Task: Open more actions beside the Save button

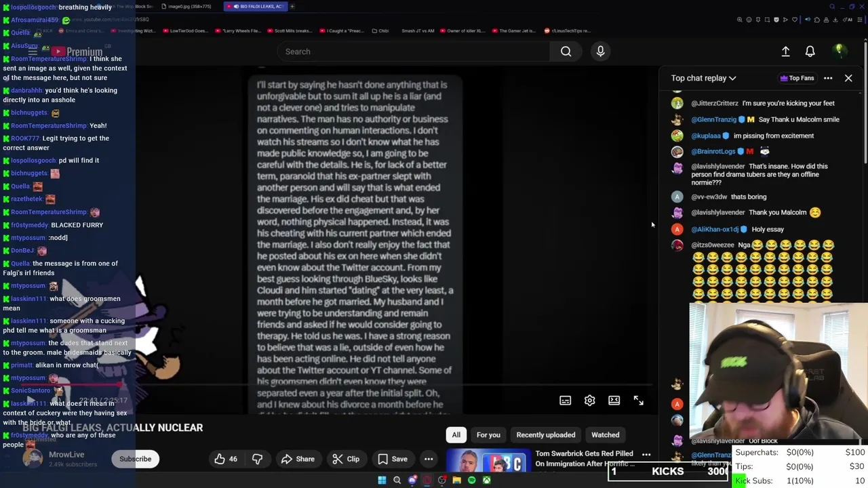Action: click(429, 459)
